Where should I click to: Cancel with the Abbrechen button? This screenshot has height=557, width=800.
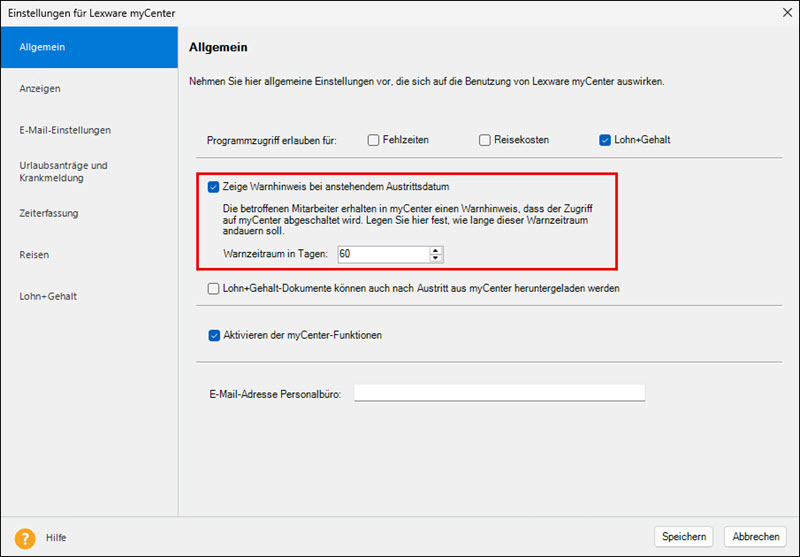(756, 537)
